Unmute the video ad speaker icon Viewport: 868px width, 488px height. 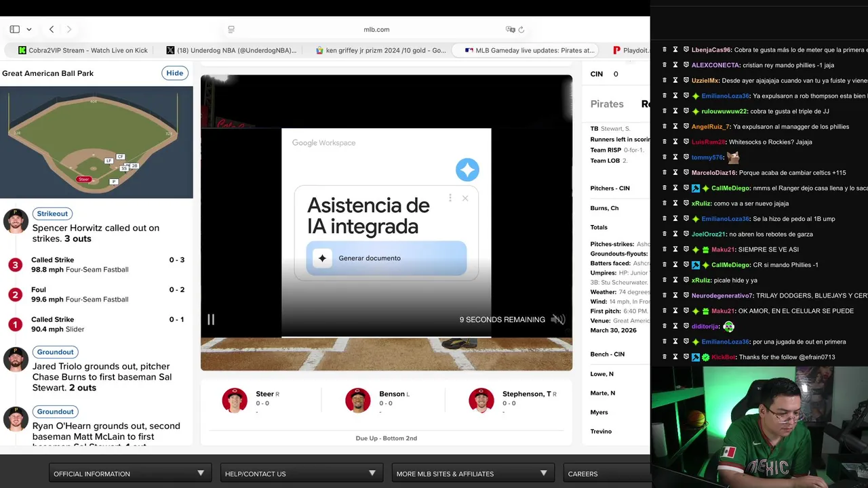coord(558,319)
